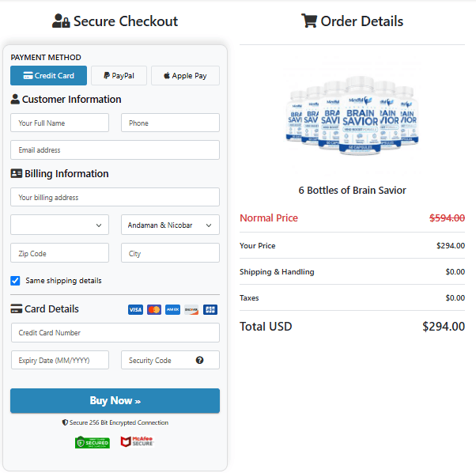Click the Mastercard logo icon
The height and width of the screenshot is (473, 476).
(154, 309)
